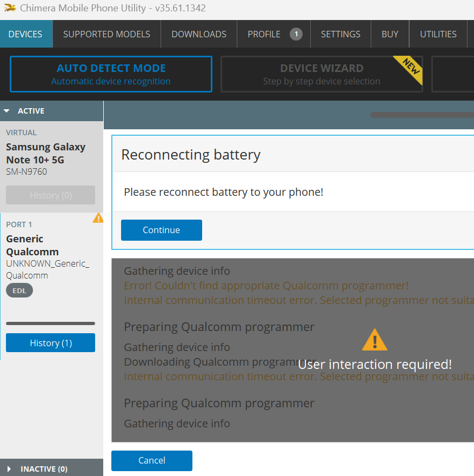
Task: Click the notification count badge on PROFILE tab
Action: 296,34
